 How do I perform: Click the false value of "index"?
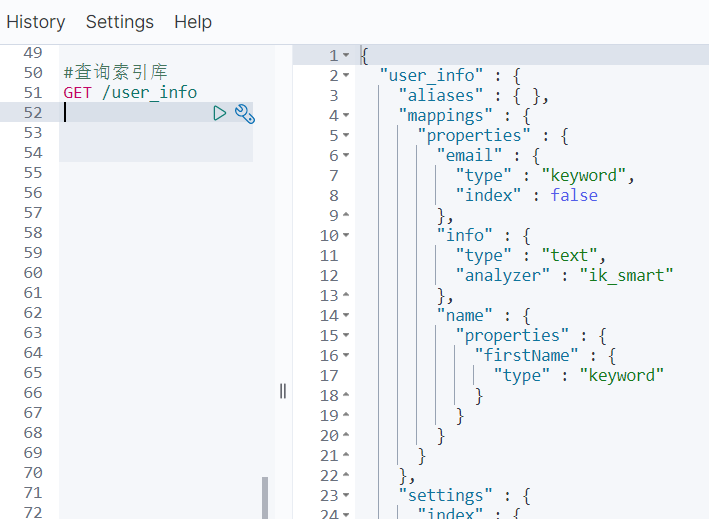[574, 195]
